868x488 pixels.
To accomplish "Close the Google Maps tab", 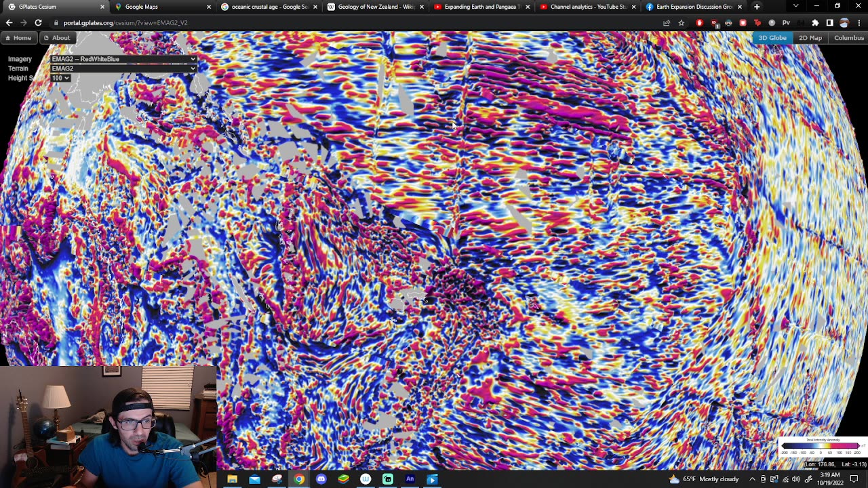I will pyautogui.click(x=209, y=7).
